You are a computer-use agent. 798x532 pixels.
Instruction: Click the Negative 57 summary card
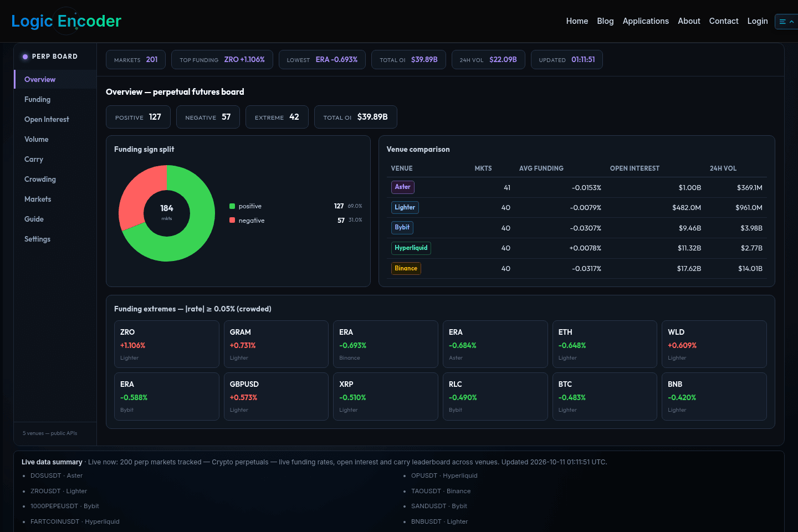click(208, 117)
